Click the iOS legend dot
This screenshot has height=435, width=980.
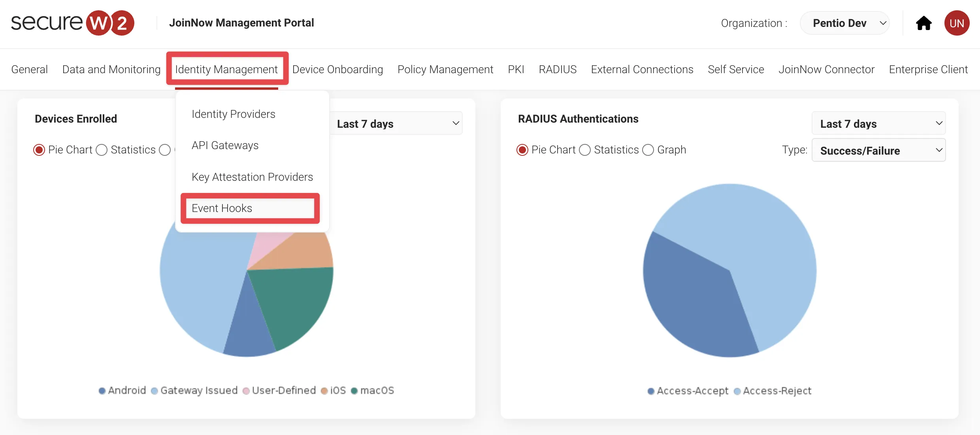tap(324, 391)
